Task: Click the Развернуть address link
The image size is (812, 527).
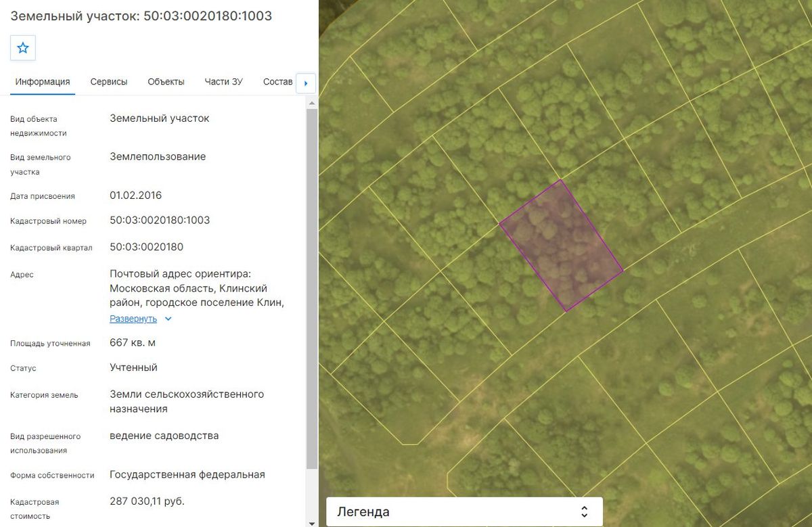Action: click(x=133, y=319)
